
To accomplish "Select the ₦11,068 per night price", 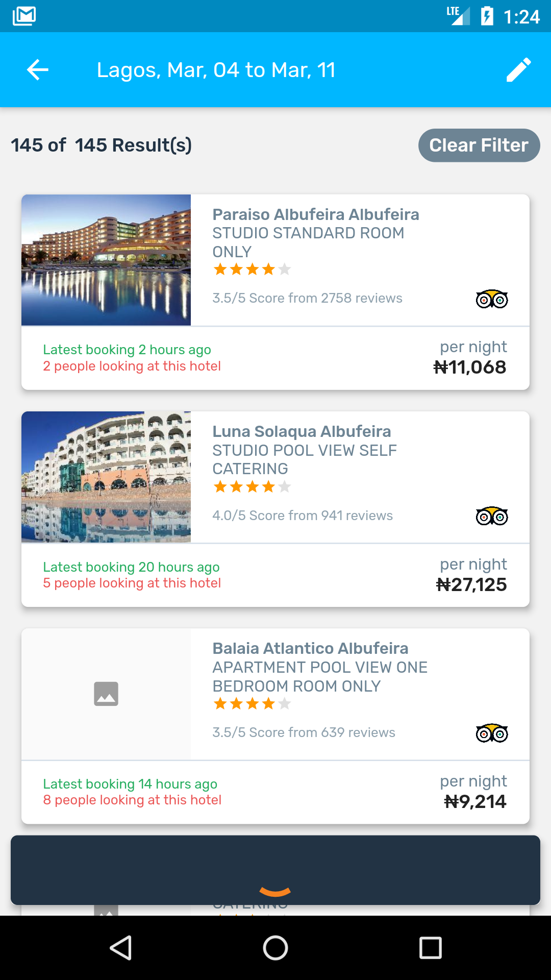I will (470, 367).
